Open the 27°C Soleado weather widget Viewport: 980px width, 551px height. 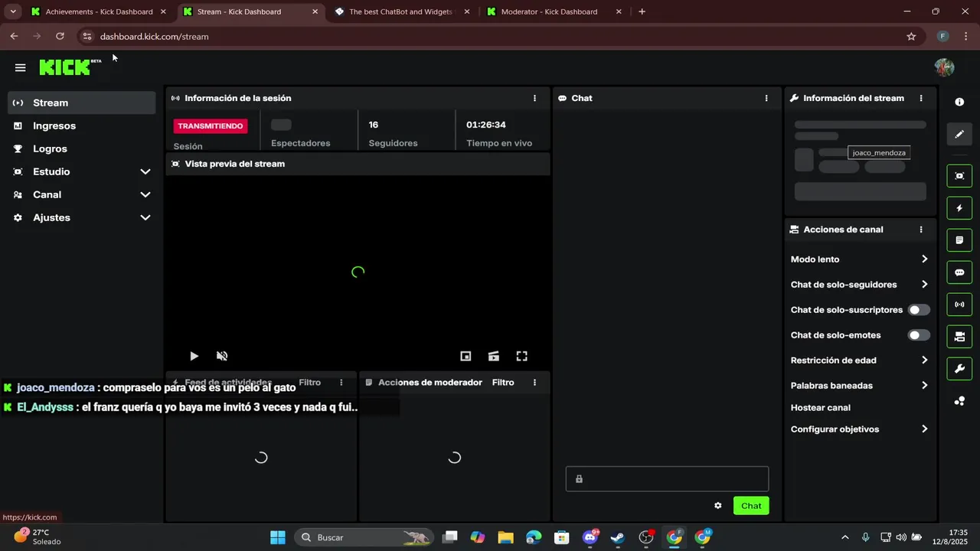(37, 536)
